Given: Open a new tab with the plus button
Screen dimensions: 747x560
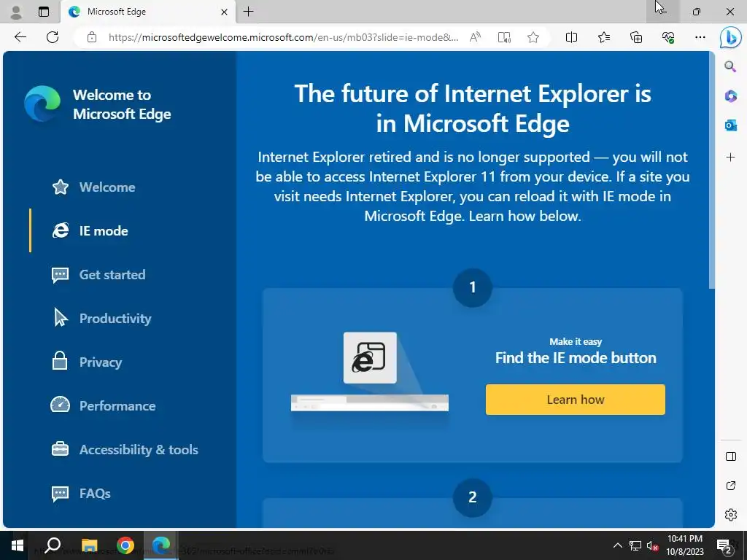Looking at the screenshot, I should [248, 12].
